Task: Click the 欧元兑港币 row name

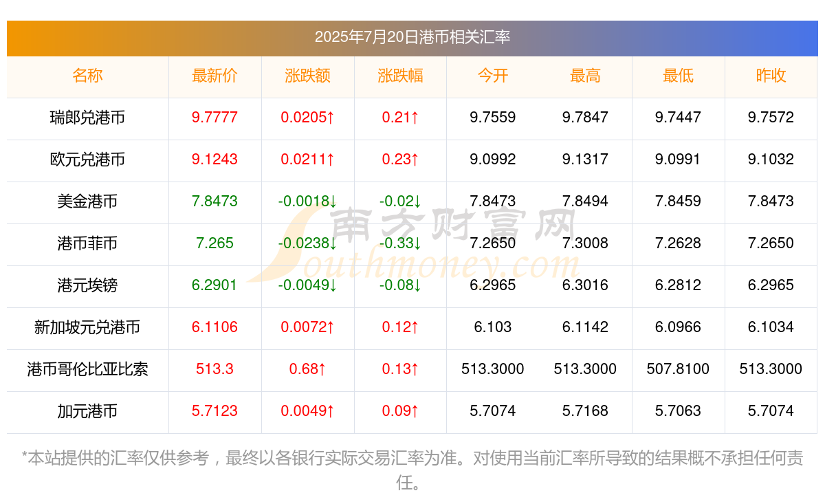Action: click(x=87, y=160)
